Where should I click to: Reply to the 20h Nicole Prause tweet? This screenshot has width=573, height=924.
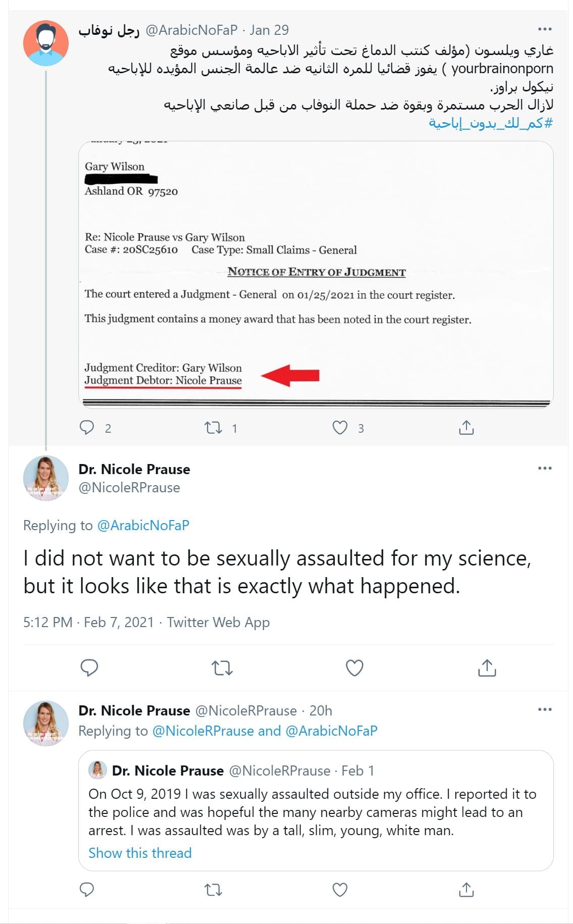click(x=87, y=889)
